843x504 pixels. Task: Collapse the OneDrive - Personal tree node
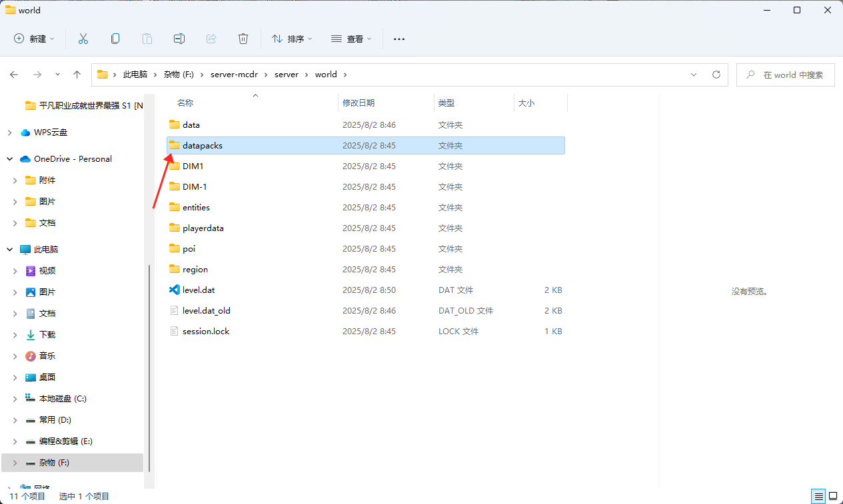coord(9,159)
